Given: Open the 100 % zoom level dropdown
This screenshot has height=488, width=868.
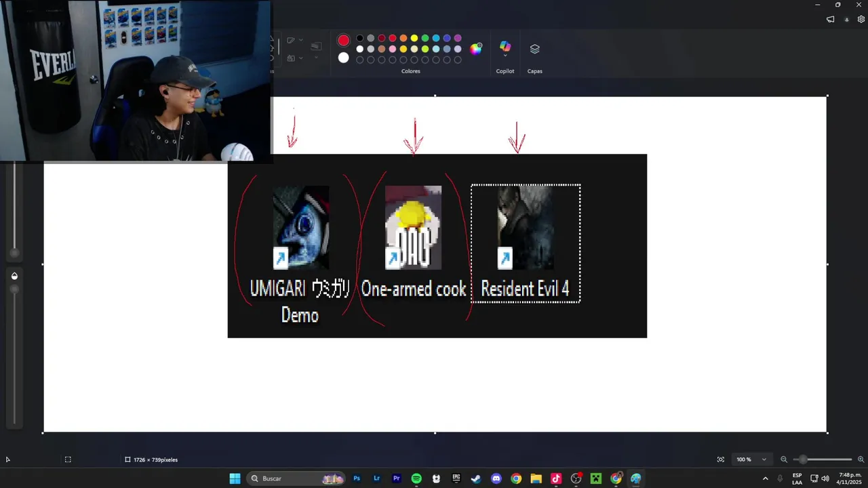Looking at the screenshot, I should (752, 460).
